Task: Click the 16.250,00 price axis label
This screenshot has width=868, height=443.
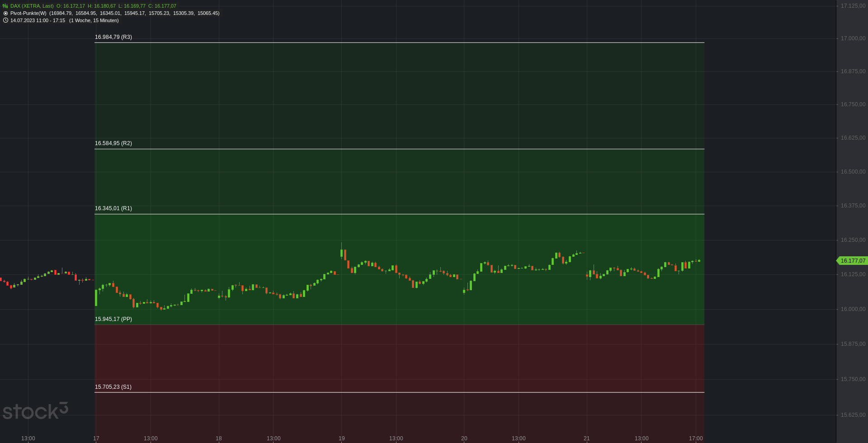Action: 853,240
